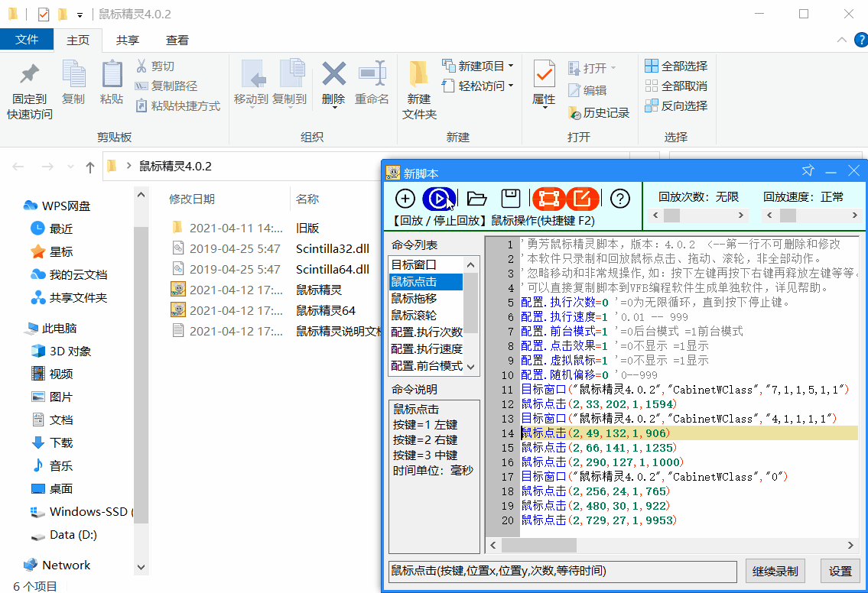
Task: Open the 新建项目 dropdown
Action: 510,66
